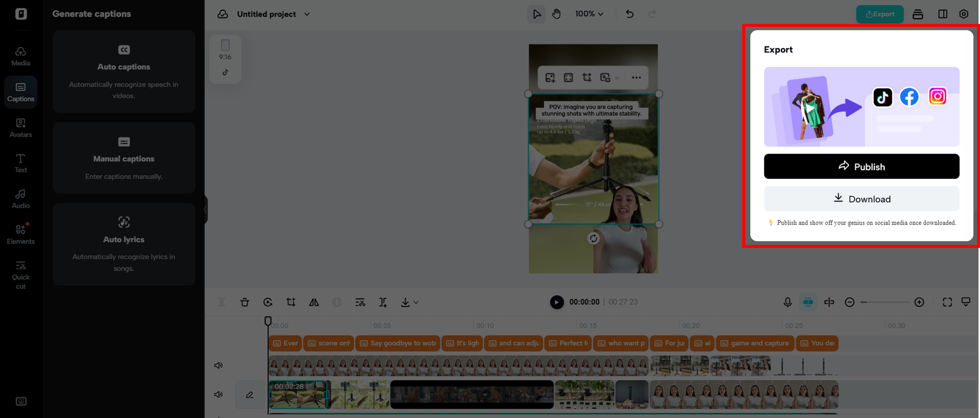This screenshot has height=418, width=980.
Task: Click the Instagram icon in export banner
Action: tap(937, 97)
